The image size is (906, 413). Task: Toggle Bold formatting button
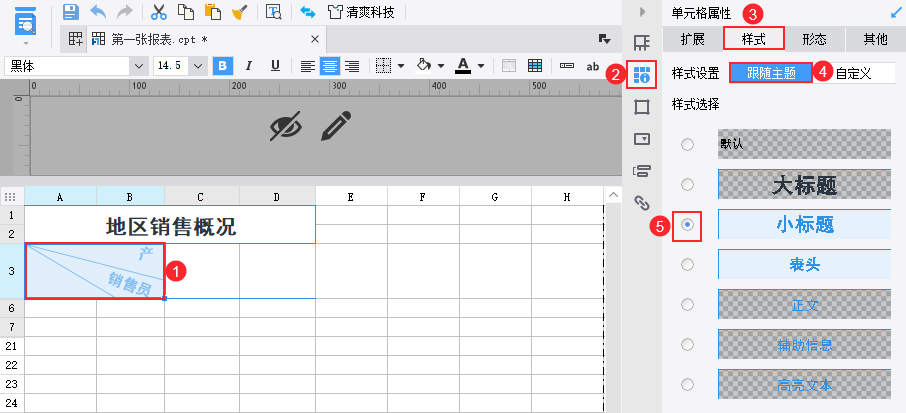coord(223,66)
